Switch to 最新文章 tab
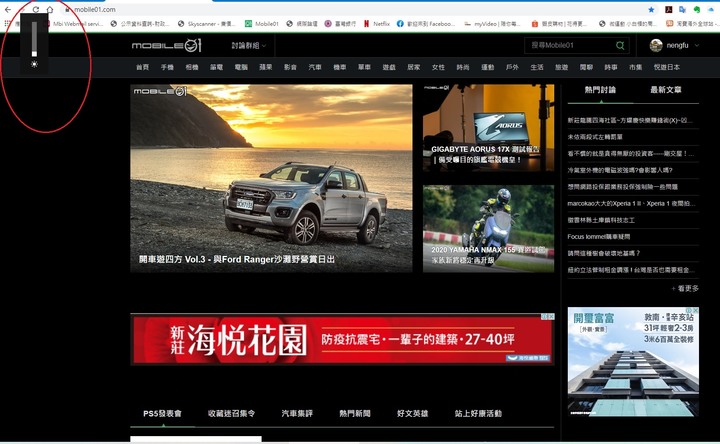The width and height of the screenshot is (720, 444). point(666,90)
